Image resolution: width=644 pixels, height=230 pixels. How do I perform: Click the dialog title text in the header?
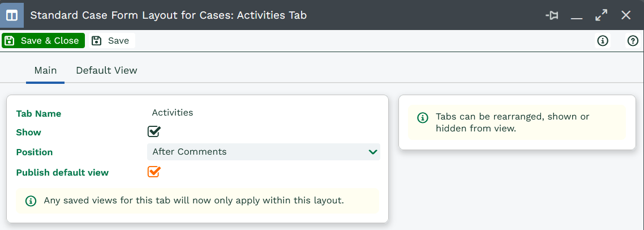168,15
